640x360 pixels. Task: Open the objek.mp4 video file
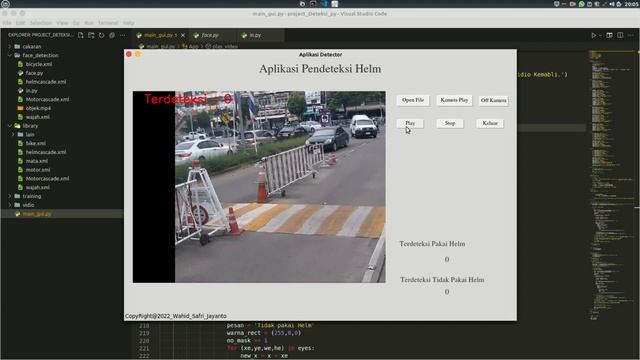click(38, 108)
